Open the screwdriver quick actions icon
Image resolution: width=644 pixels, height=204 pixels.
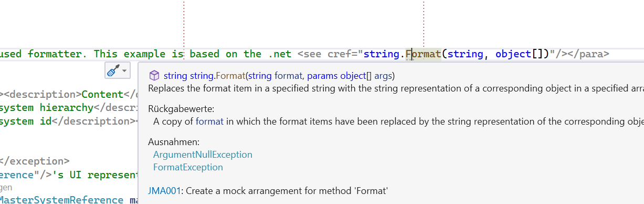[x=113, y=70]
